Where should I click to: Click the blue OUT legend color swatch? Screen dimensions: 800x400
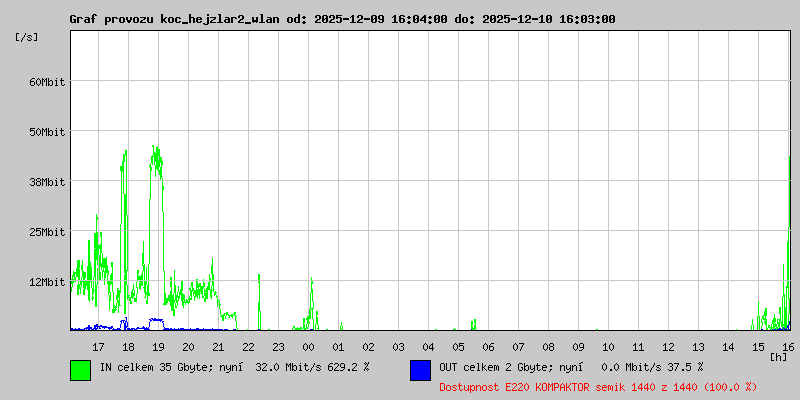(420, 370)
